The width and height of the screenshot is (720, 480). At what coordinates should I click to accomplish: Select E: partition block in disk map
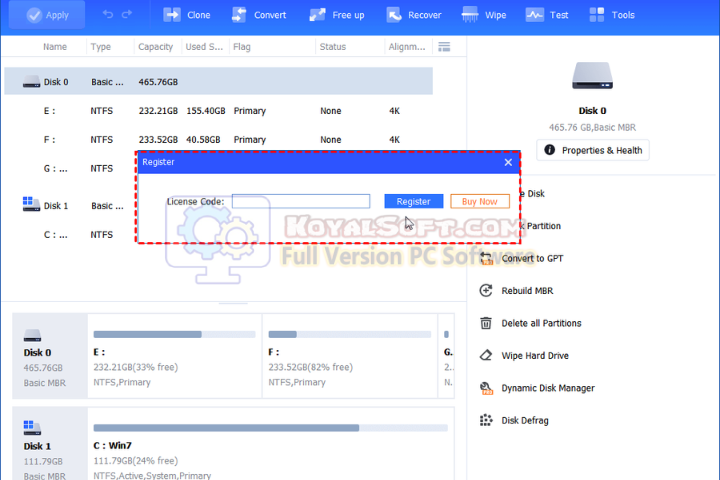[174, 356]
